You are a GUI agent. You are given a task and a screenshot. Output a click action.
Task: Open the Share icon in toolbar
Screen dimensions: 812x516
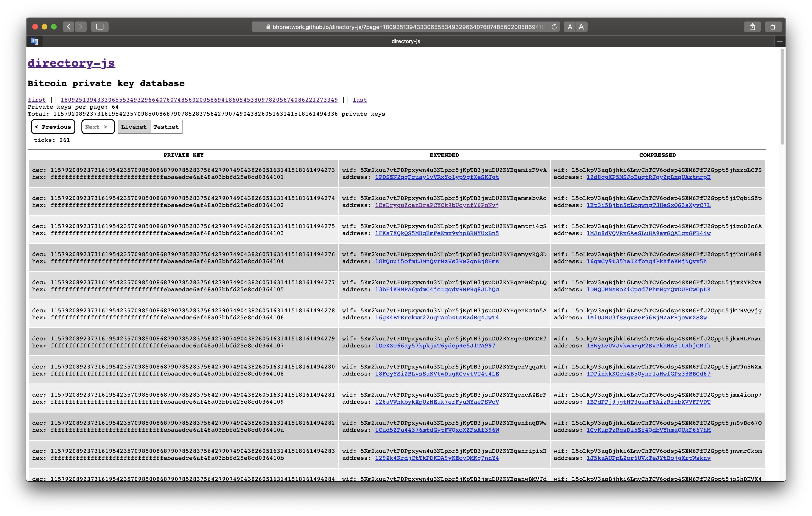[752, 27]
